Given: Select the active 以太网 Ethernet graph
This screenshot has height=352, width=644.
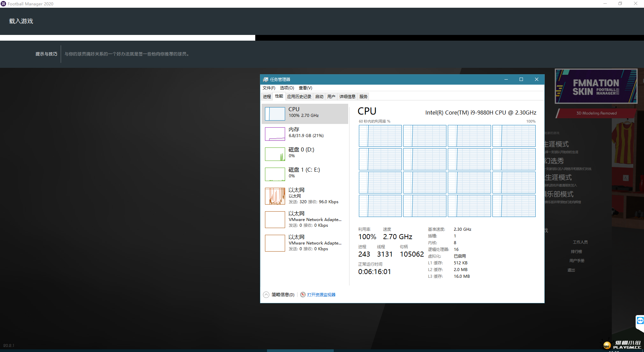Looking at the screenshot, I should coord(275,196).
